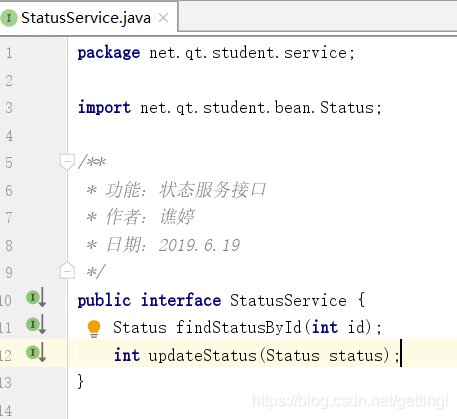Click net.qt.student.service package name

point(248,53)
